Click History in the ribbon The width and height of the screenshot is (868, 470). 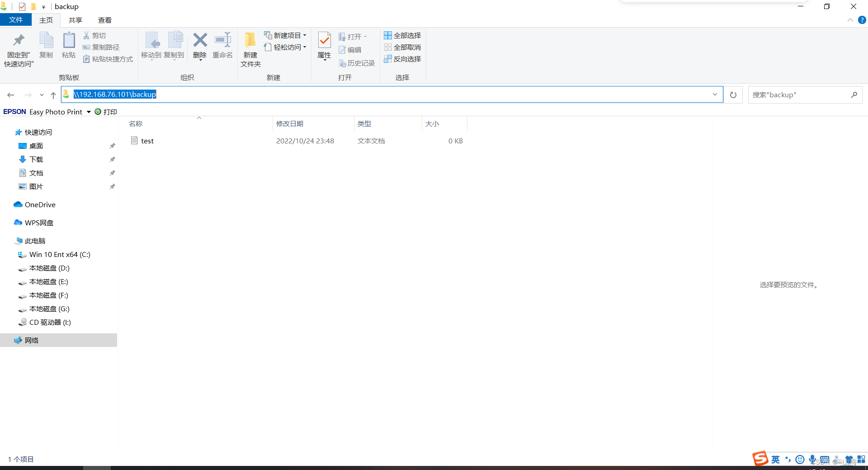tap(357, 63)
